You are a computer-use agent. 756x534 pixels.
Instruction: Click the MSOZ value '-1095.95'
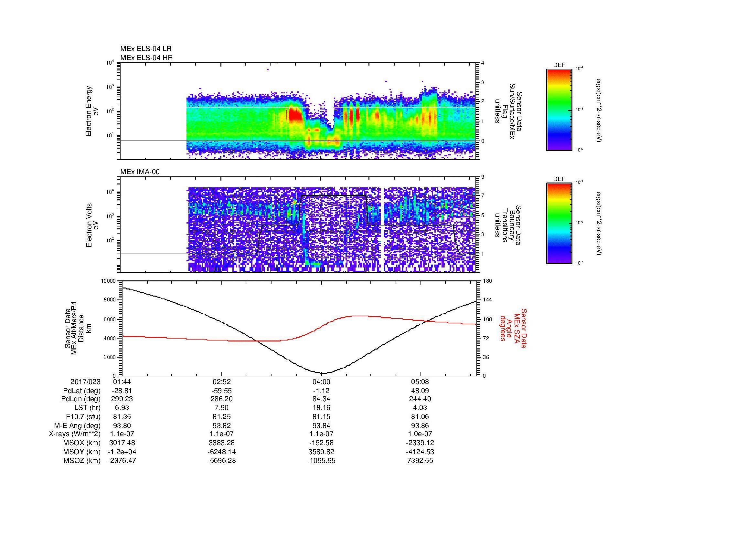click(321, 461)
